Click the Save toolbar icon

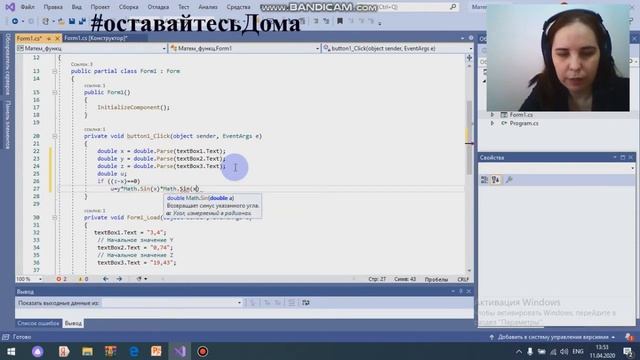coord(72,21)
